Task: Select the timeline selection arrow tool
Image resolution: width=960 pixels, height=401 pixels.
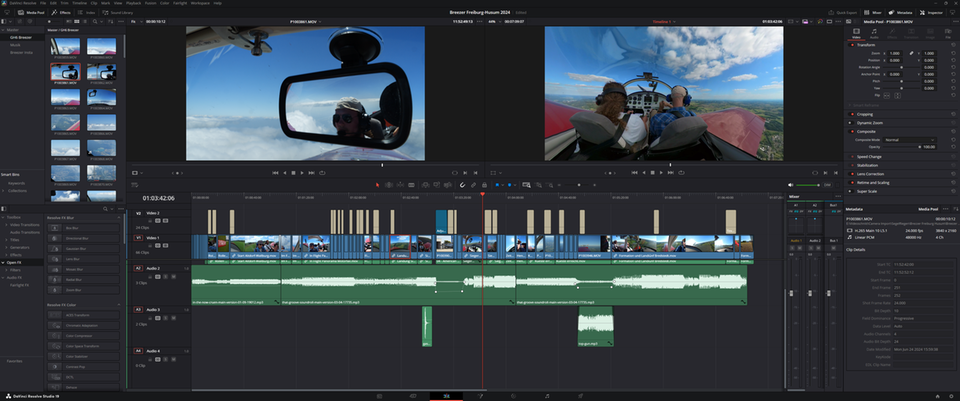Action: [x=377, y=185]
